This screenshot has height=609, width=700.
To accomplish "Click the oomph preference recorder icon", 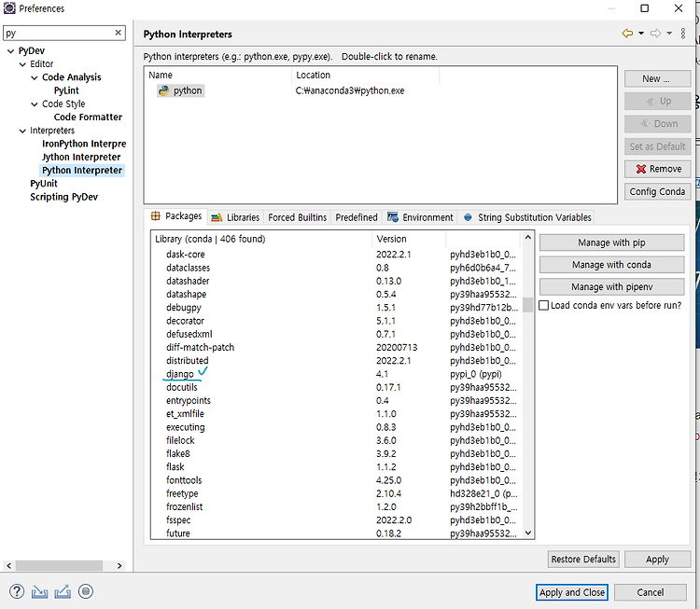I will (86, 591).
